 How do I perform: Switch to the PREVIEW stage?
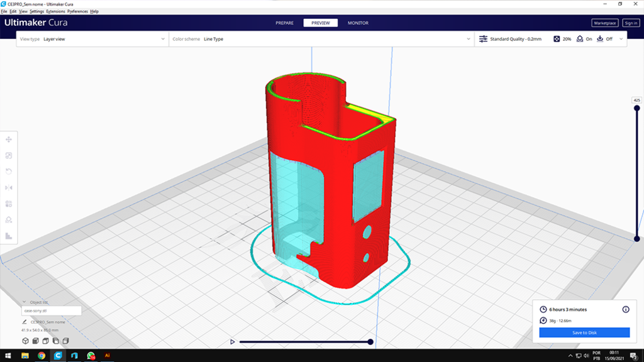(320, 23)
